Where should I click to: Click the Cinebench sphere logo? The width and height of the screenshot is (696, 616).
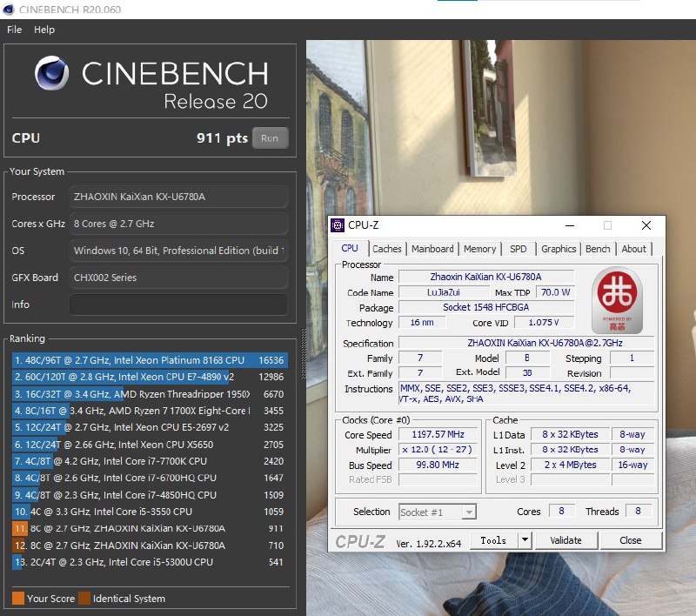pos(52,73)
